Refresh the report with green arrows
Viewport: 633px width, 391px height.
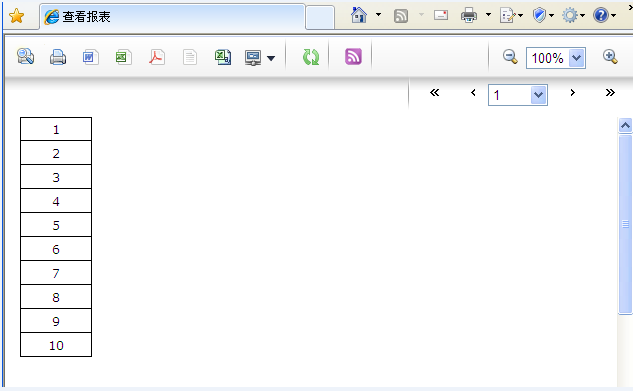coord(311,57)
